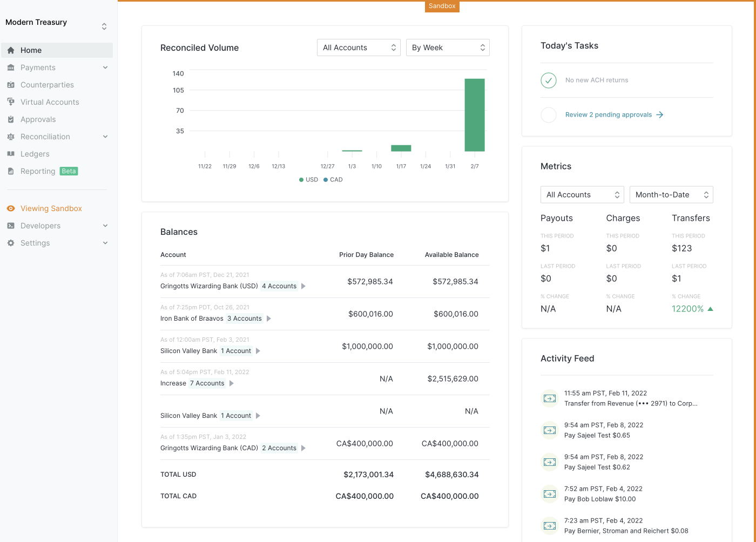Viewport: 756px width, 542px height.
Task: Open the All Accounts dropdown in Reconciled Volume
Action: (359, 47)
